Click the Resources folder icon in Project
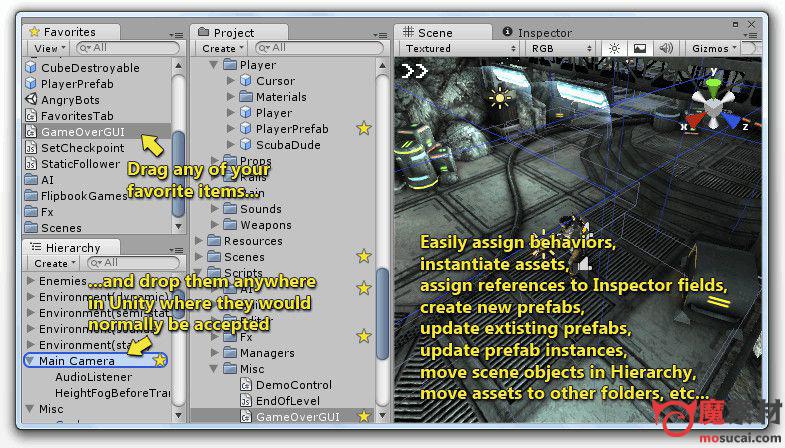Screen dimensions: 785x448 (x=214, y=241)
